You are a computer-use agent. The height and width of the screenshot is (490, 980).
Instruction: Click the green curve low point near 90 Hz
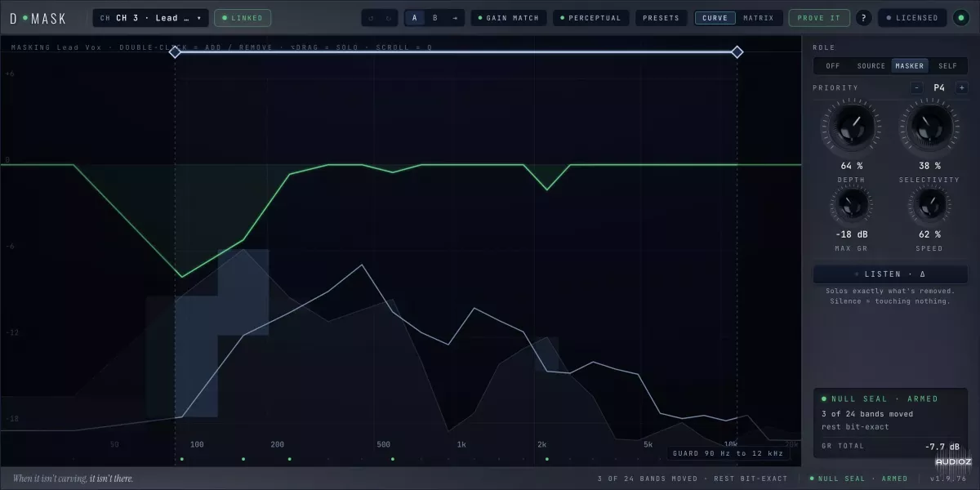click(x=181, y=276)
